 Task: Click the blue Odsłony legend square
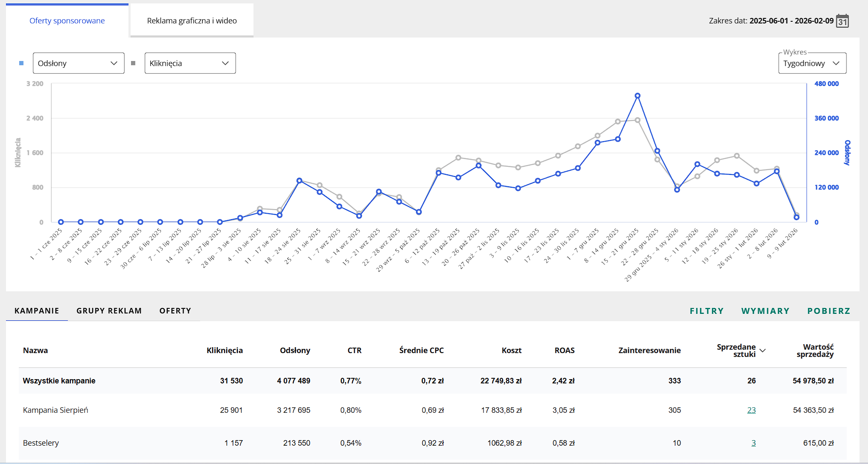tap(21, 63)
